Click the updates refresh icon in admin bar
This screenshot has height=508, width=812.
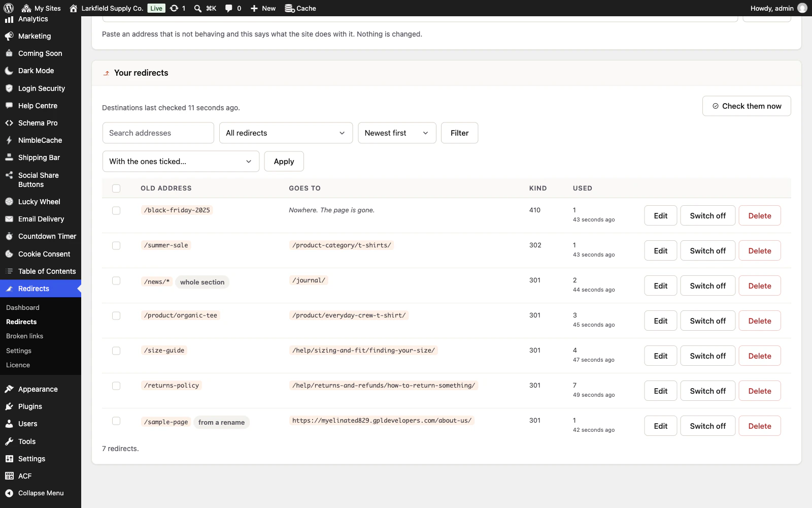pos(174,8)
